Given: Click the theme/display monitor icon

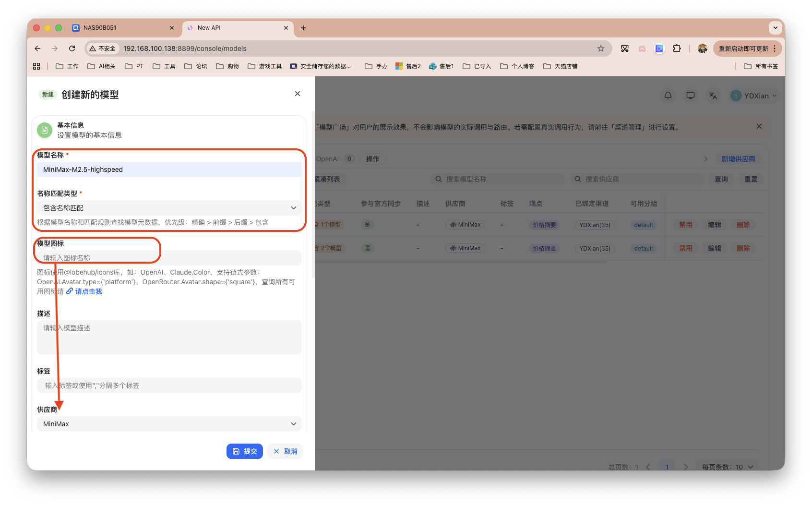Looking at the screenshot, I should 690,96.
